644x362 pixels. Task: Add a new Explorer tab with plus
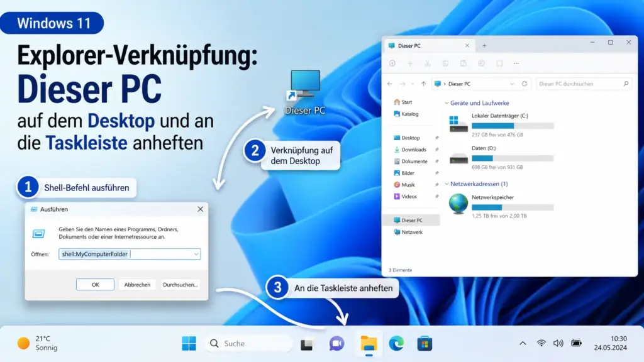coord(484,45)
